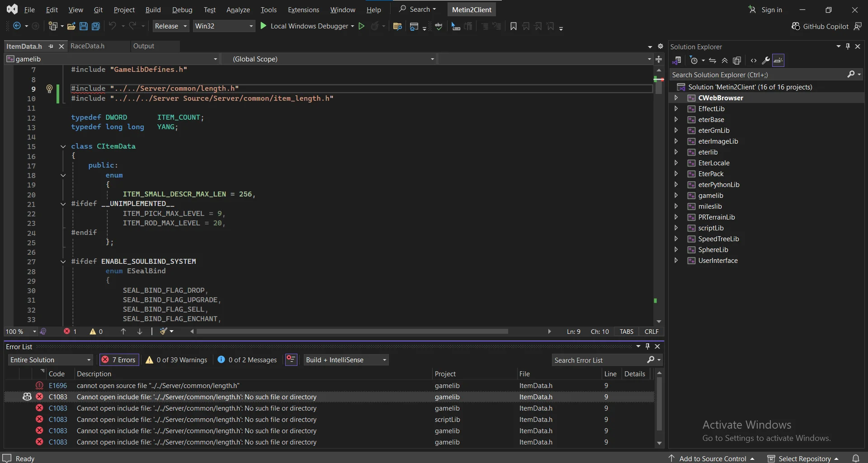The height and width of the screenshot is (463, 868).
Task: Navigate backward using the toolbar back arrow
Action: point(17,26)
